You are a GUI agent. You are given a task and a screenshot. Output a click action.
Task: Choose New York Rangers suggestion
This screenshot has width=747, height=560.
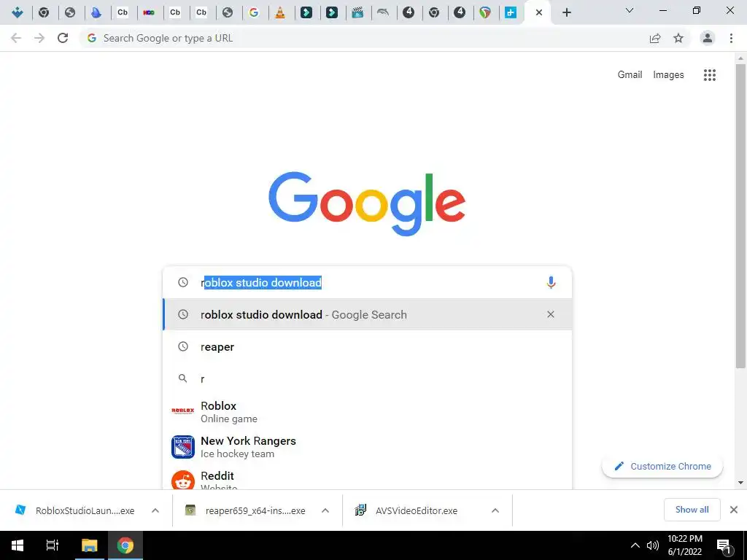tap(367, 447)
